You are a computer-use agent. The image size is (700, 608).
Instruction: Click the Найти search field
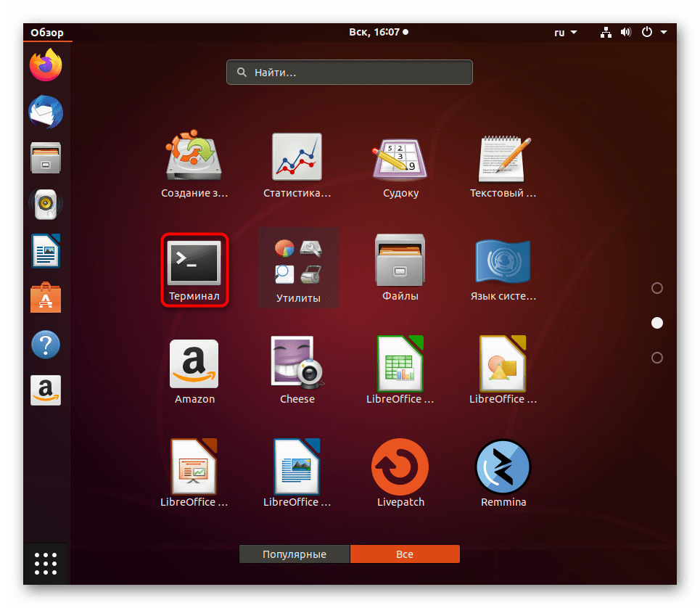349,73
